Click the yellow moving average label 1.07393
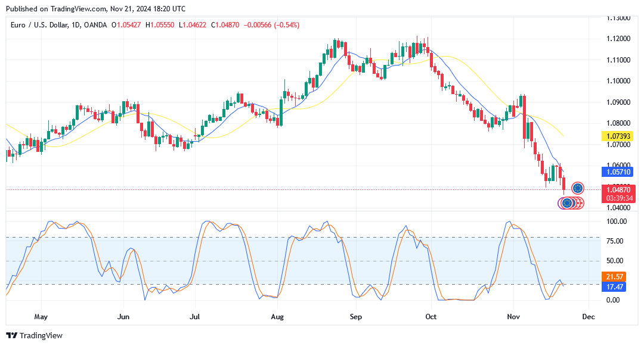This screenshot has height=346, width=644. [618, 136]
